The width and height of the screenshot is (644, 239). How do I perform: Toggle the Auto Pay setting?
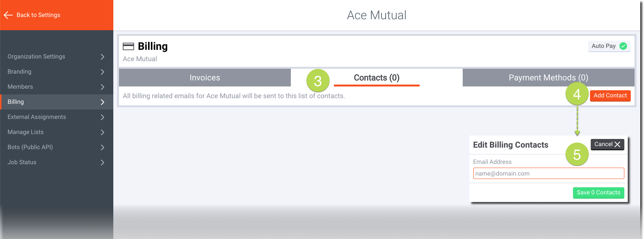[609, 46]
